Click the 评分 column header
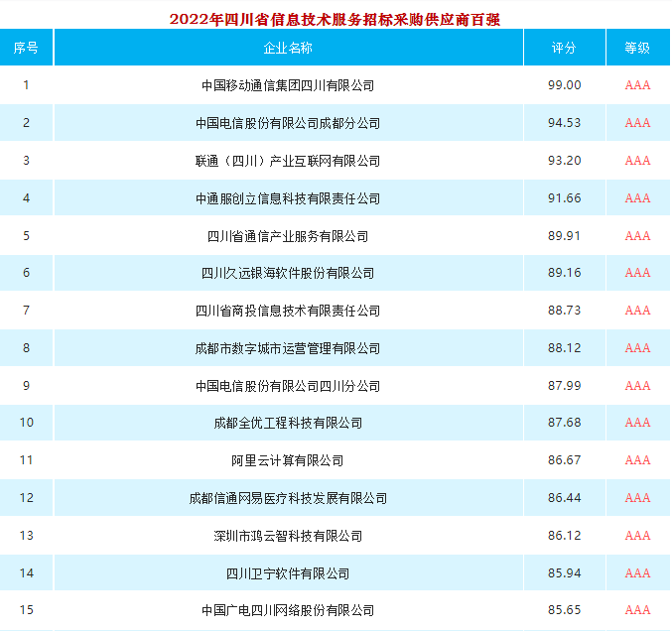The height and width of the screenshot is (631, 672). coord(564,48)
